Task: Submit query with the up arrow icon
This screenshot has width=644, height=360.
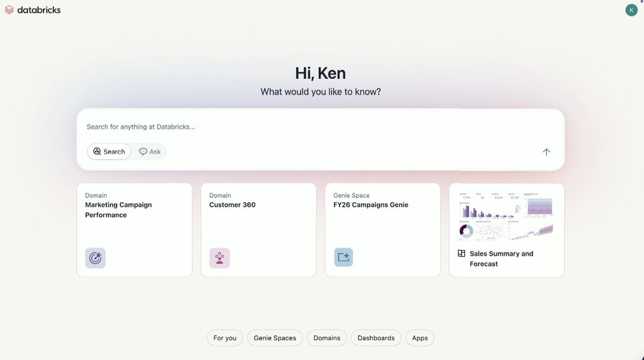Action: [x=546, y=152]
